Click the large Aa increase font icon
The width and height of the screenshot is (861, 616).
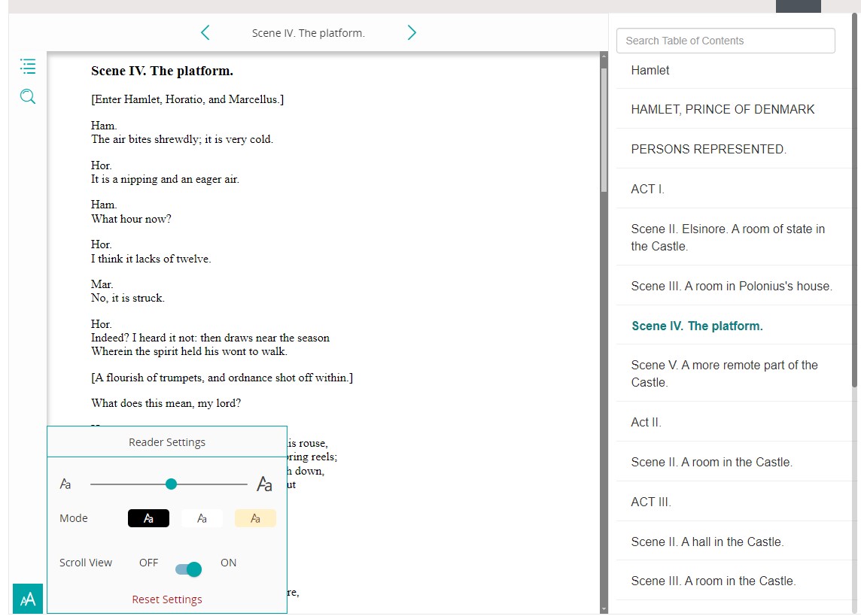coord(265,484)
